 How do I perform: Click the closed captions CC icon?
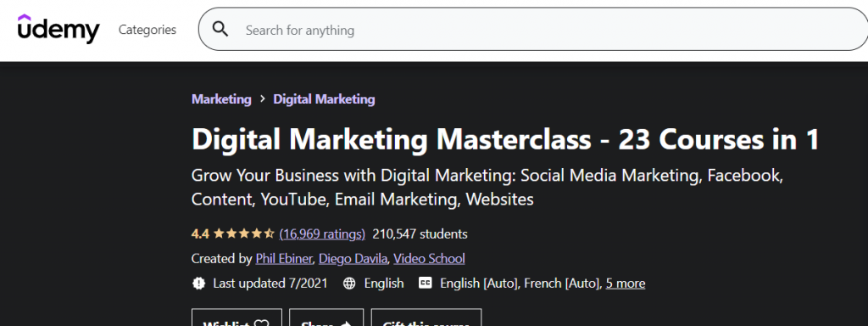[x=426, y=284]
